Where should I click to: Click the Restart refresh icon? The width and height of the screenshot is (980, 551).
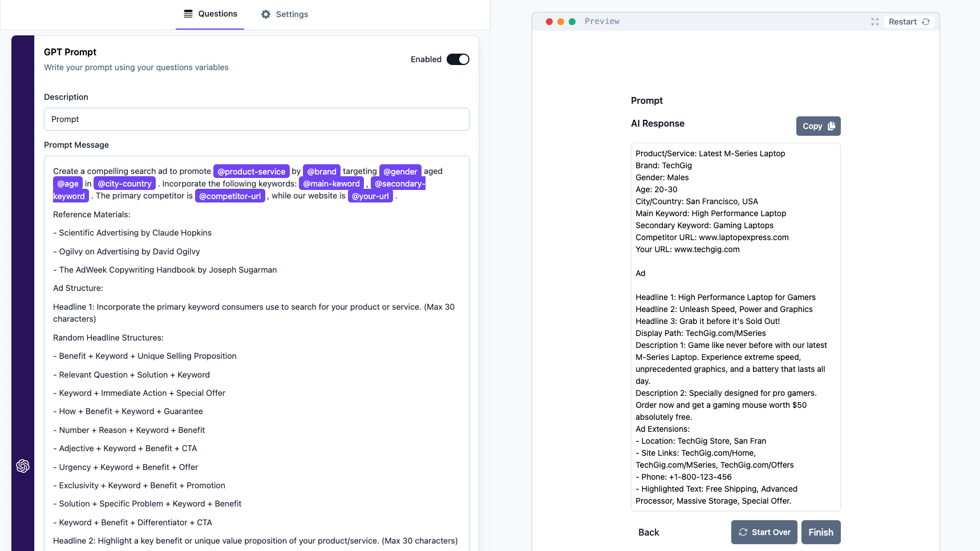point(926,22)
